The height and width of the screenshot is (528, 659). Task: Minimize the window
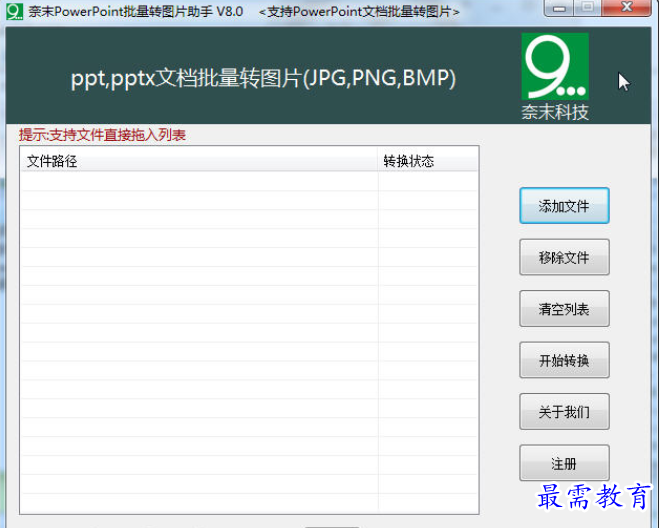559,8
